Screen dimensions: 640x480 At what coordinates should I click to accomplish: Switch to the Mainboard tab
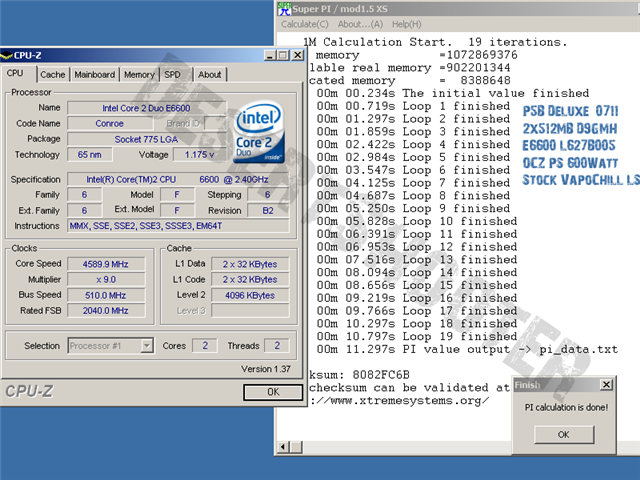[95, 75]
